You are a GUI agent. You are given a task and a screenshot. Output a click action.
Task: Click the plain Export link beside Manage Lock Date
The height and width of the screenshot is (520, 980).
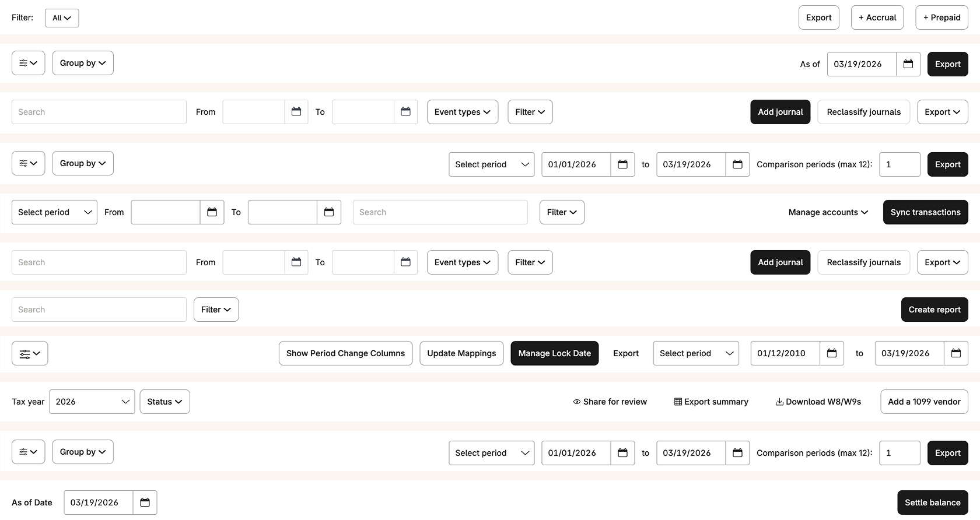626,353
